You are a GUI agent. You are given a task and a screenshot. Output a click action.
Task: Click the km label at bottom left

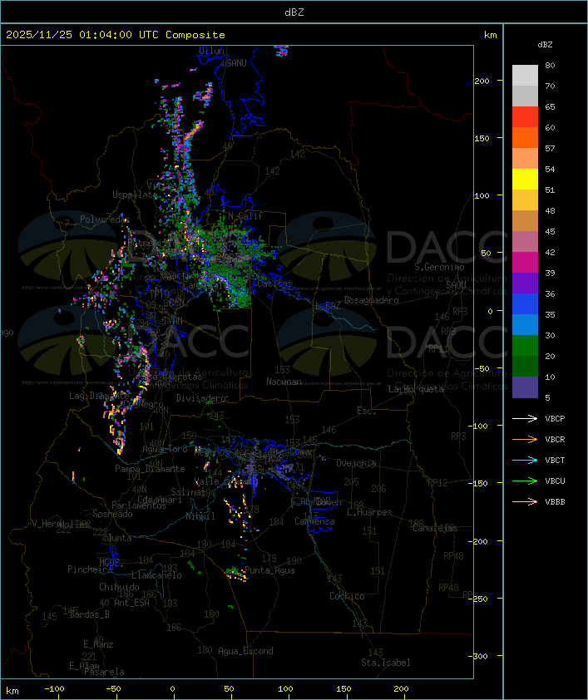(x=12, y=691)
